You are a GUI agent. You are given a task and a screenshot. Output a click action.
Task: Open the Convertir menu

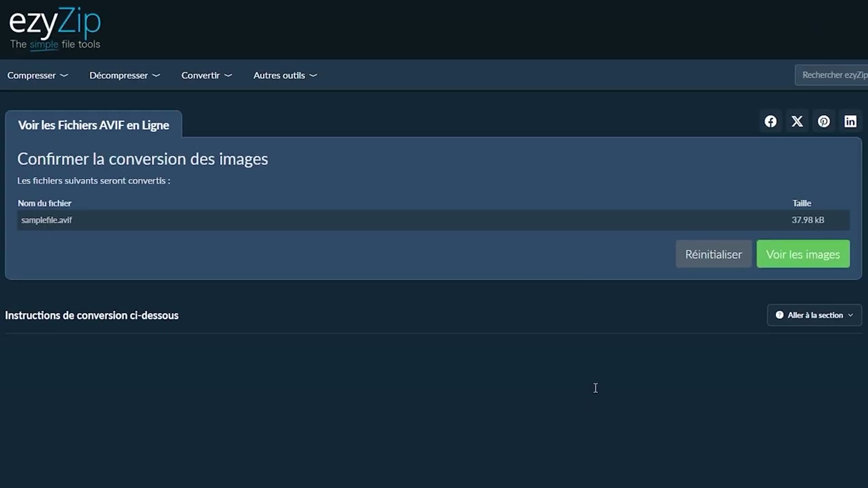click(x=207, y=75)
